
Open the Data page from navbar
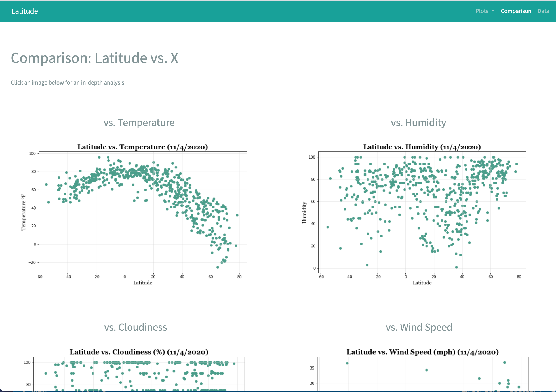[x=543, y=11]
